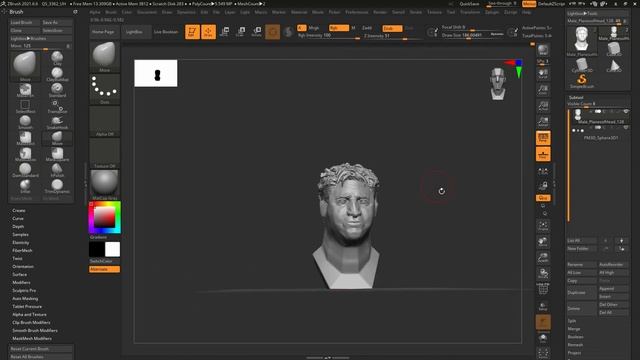Click the Duplicate subtool button
Viewport: 640px width, 360px height.
click(x=582, y=293)
